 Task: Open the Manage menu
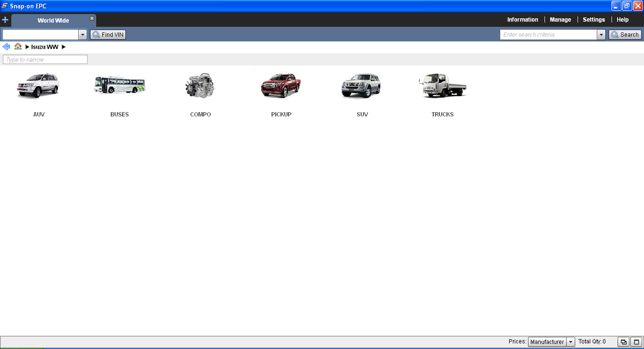pyautogui.click(x=560, y=20)
